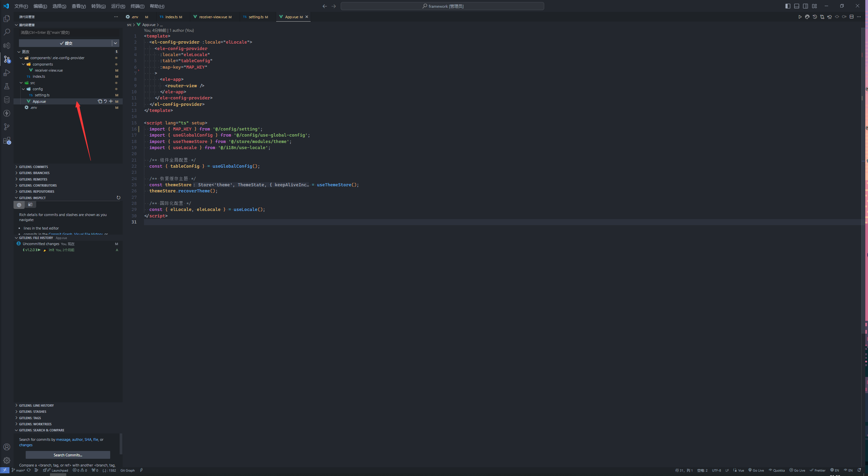Customize layout from the title bar

pos(814,6)
